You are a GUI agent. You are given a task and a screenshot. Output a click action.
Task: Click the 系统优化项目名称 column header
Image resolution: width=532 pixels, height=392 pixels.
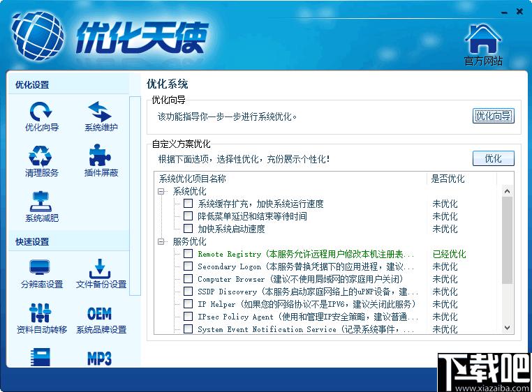(x=290, y=179)
